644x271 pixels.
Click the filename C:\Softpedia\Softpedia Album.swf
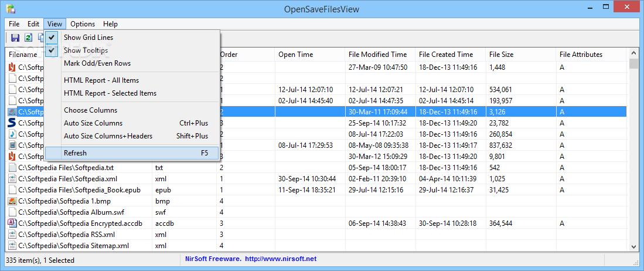pyautogui.click(x=71, y=212)
